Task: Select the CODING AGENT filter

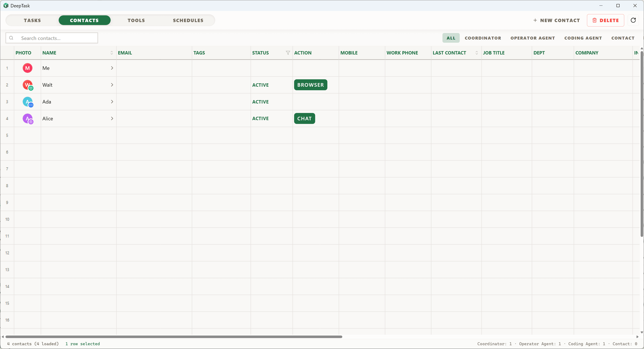Action: tap(583, 38)
